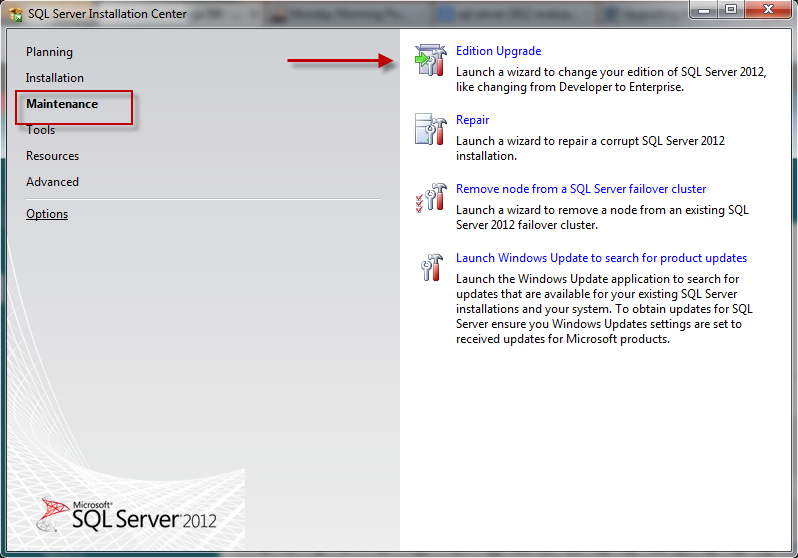The image size is (798, 558).
Task: Open Remove node from a SQL Server failover cluster
Action: 581,189
